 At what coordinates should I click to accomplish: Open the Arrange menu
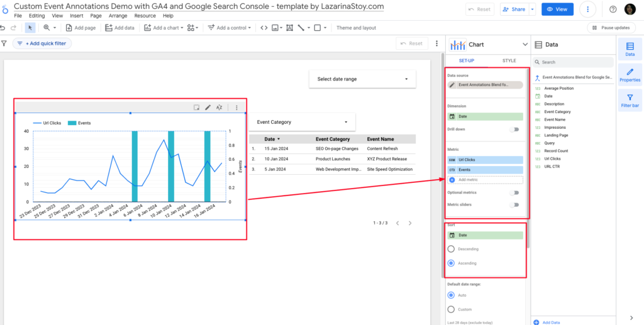118,16
